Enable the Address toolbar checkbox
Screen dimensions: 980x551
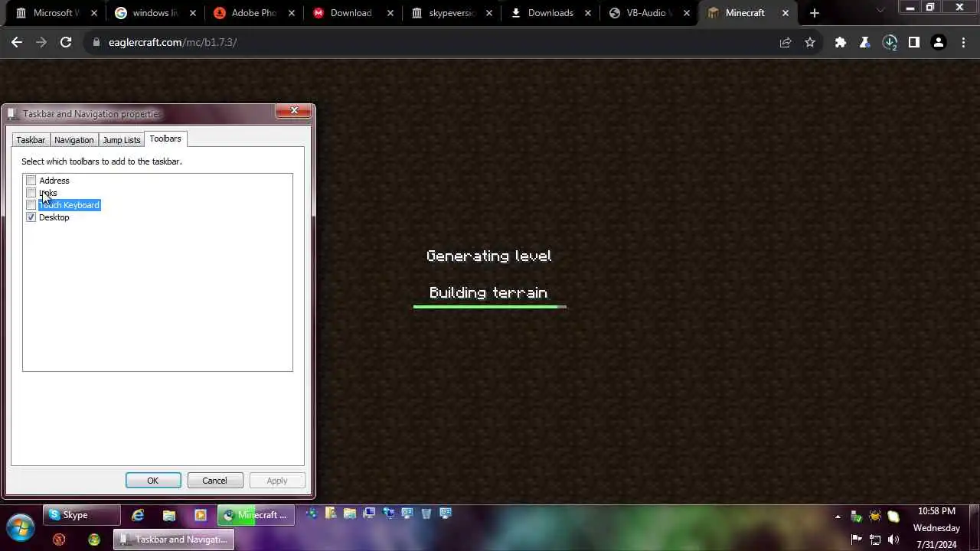point(31,181)
